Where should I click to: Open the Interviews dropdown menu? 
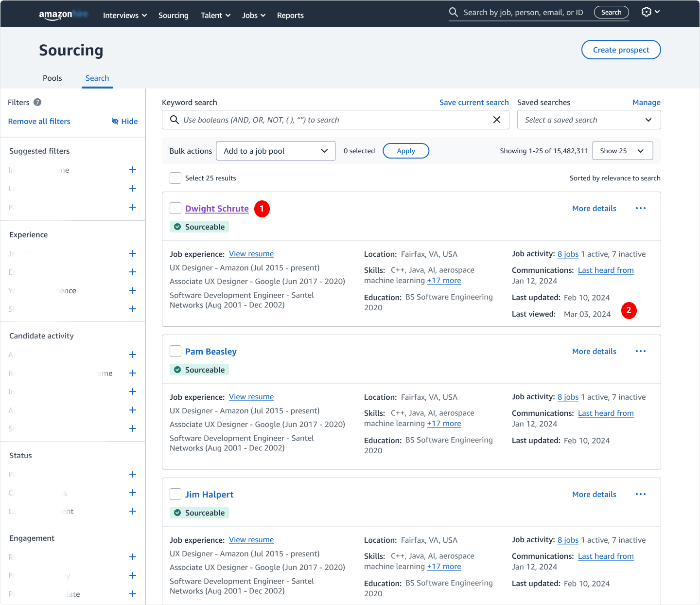[125, 15]
